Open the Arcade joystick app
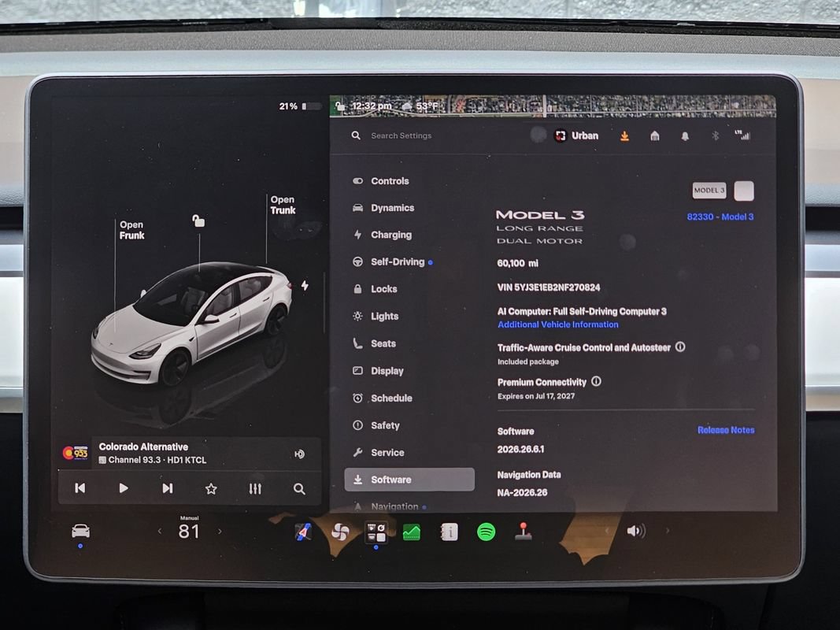Image resolution: width=840 pixels, height=630 pixels. (523, 531)
